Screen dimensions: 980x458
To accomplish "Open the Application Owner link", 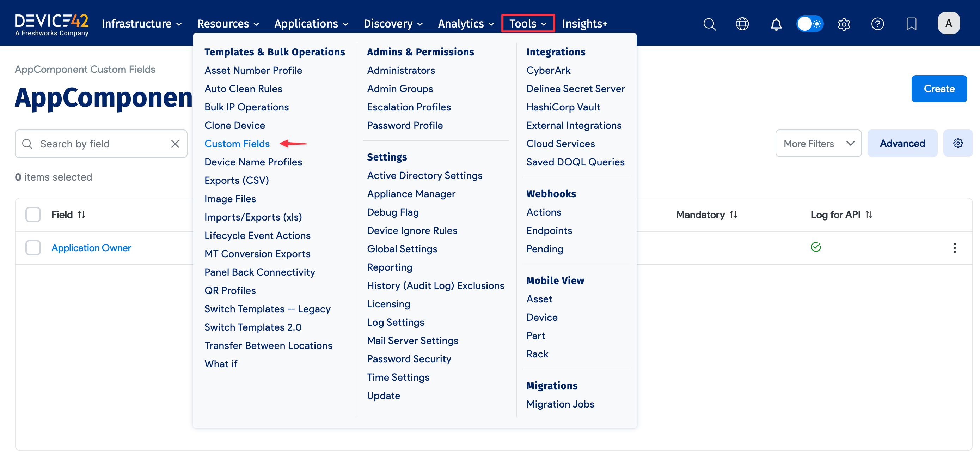I will click(x=91, y=248).
